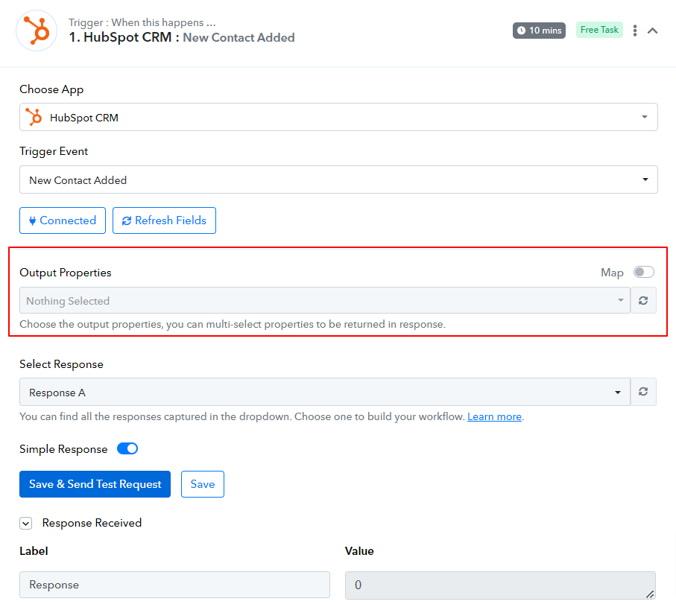This screenshot has width=676, height=616.
Task: Click the HubSpot logo in the trigger header
Action: (37, 31)
